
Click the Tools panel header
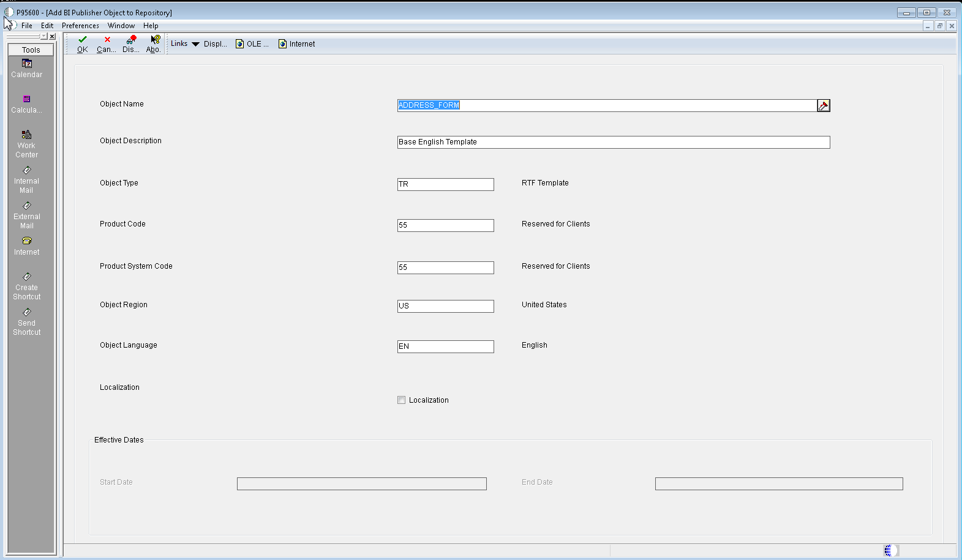point(31,50)
